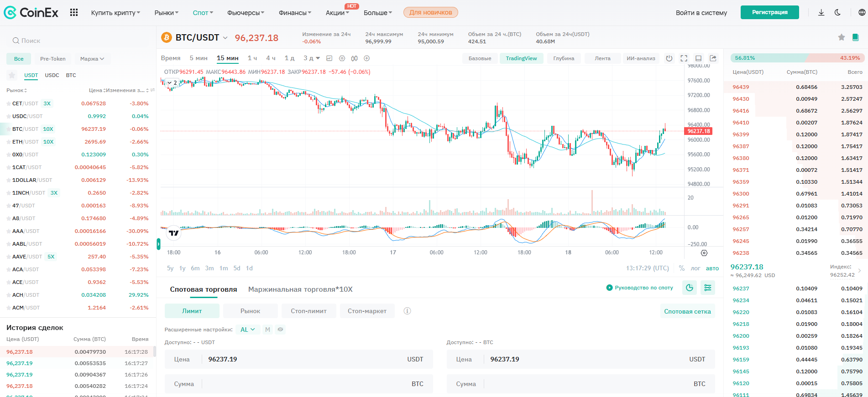Click Войти в систему link
This screenshot has height=397, width=868.
[701, 13]
